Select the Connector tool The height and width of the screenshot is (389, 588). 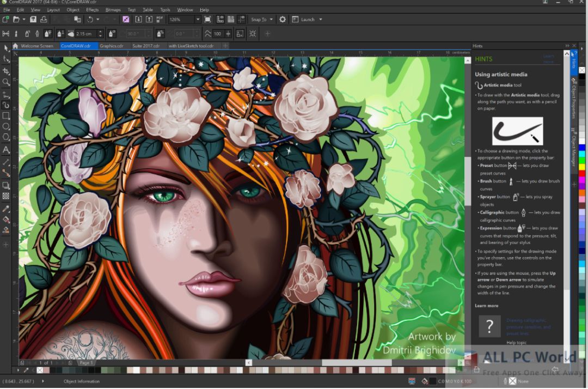(6, 173)
